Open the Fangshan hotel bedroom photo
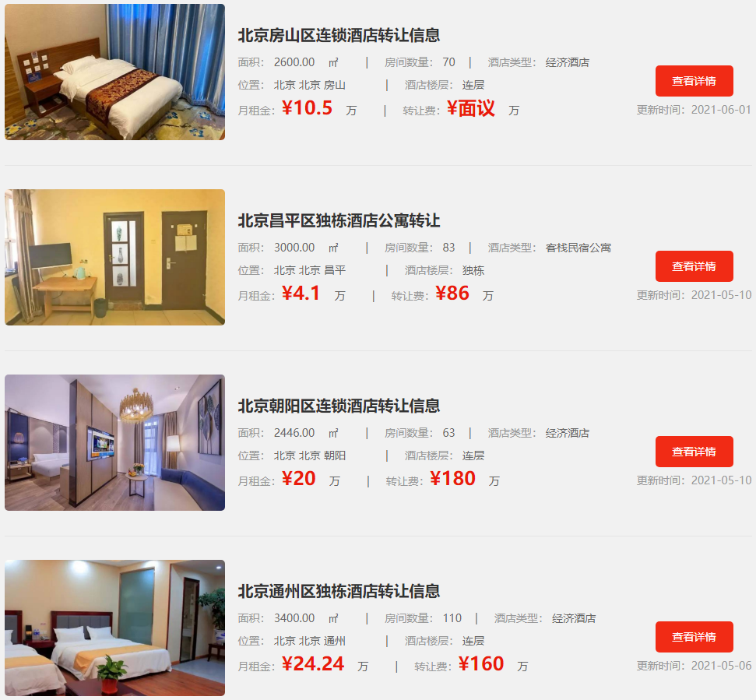756x700 pixels. click(114, 72)
